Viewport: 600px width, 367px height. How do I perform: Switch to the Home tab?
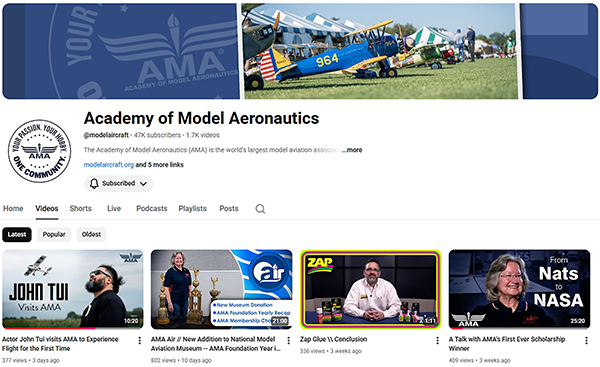point(13,209)
